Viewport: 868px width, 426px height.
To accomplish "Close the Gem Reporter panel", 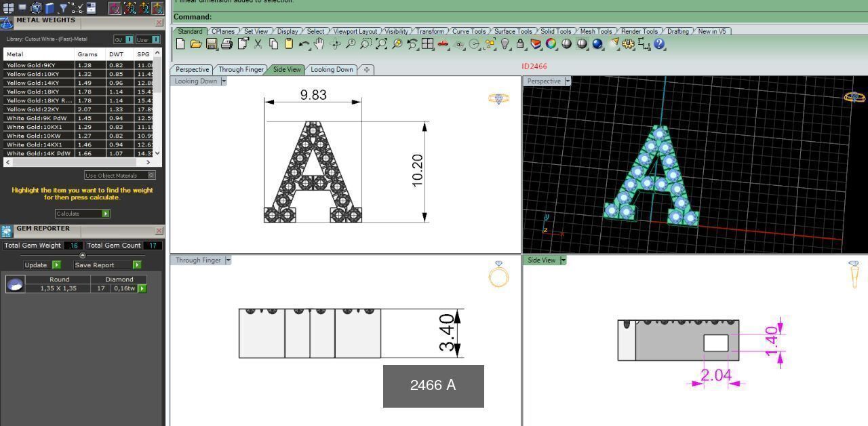I will coord(159,231).
